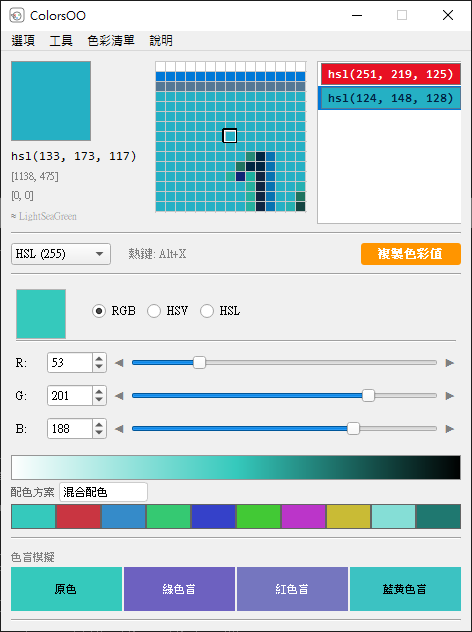
Task: Open the 色彩清單 menu
Action: pyautogui.click(x=111, y=40)
